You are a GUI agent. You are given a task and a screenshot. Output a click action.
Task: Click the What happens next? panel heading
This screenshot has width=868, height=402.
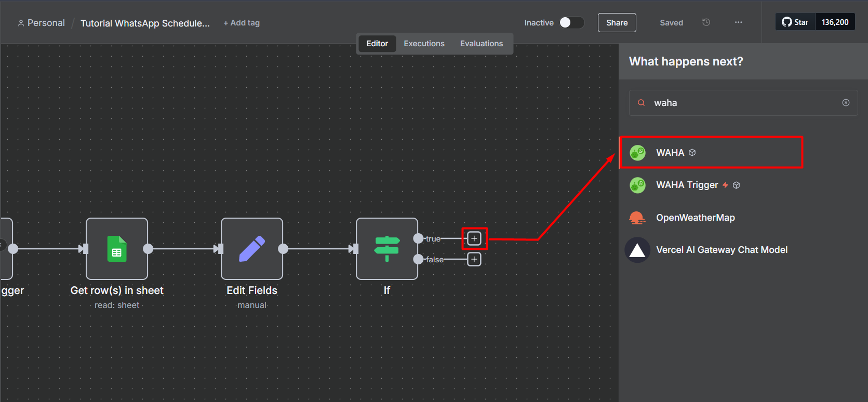[x=686, y=61]
